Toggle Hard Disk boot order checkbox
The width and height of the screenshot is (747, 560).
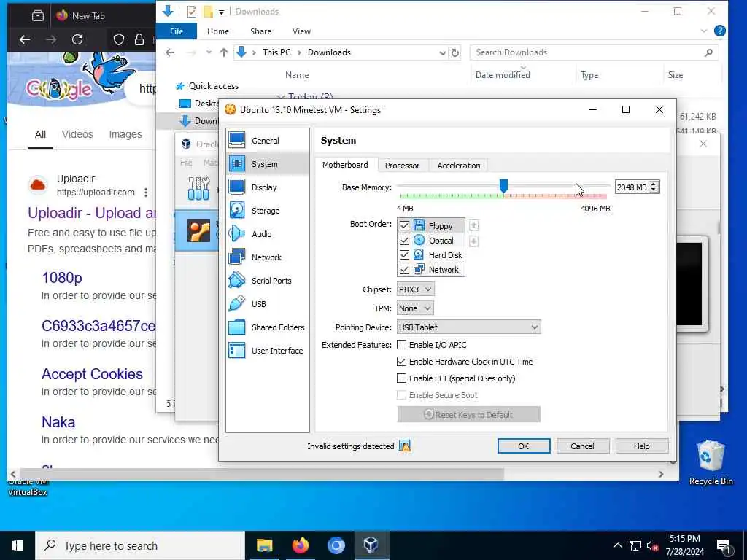point(404,254)
